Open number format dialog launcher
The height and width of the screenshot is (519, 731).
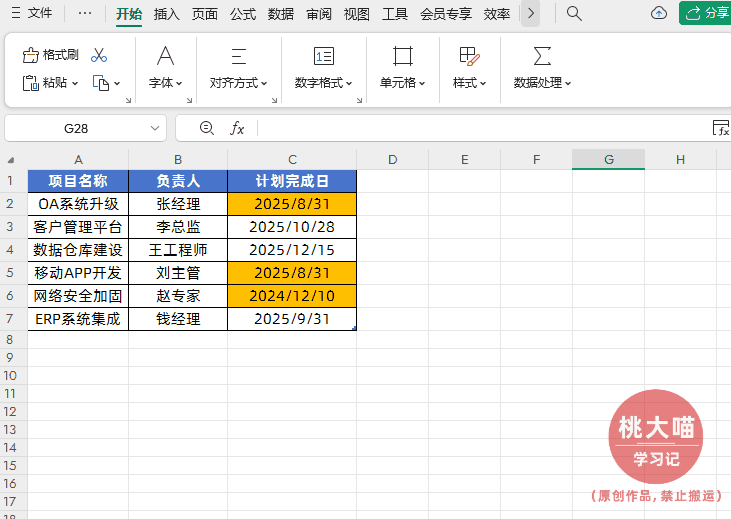pyautogui.click(x=359, y=100)
